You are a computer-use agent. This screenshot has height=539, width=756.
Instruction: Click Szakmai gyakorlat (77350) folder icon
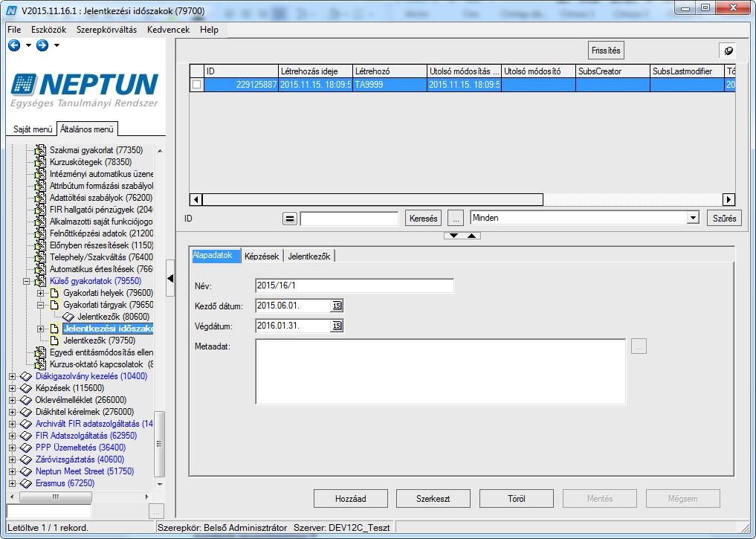coord(41,150)
